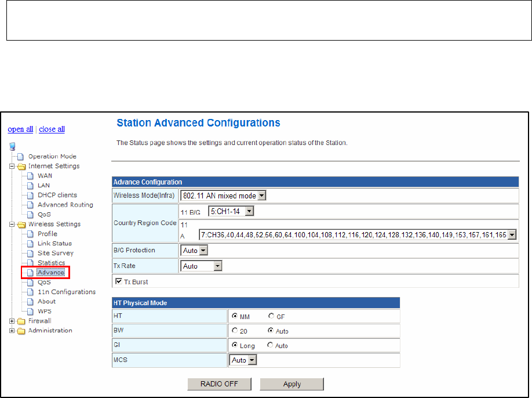Click the Profile page icon
The width and height of the screenshot is (532, 398).
(x=31, y=234)
